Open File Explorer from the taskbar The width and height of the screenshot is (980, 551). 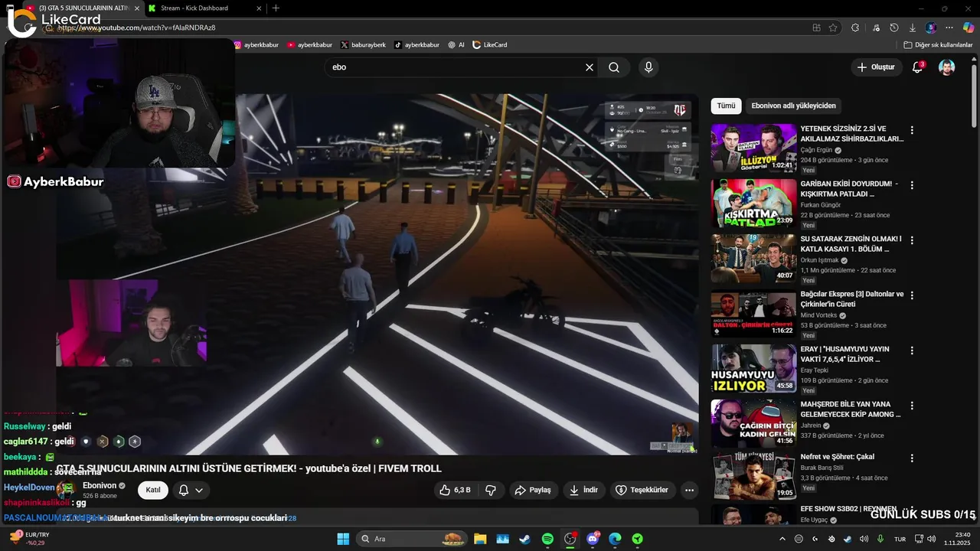[480, 539]
